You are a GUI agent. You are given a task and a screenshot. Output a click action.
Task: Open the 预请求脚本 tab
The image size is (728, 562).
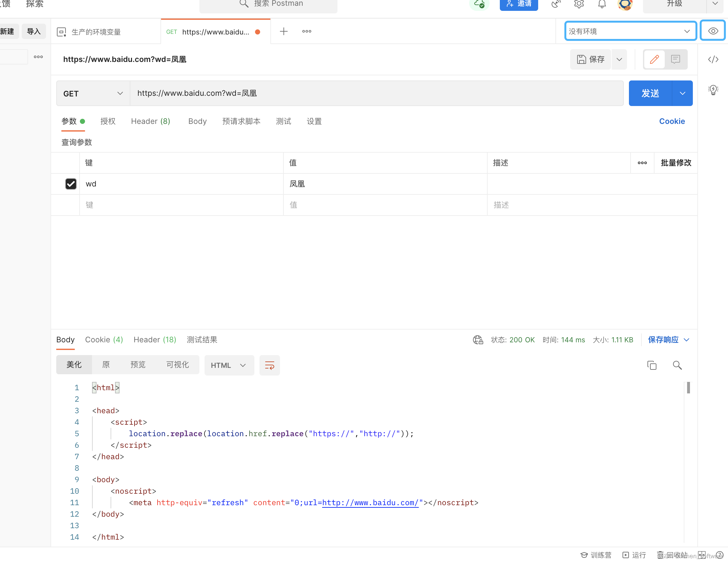(241, 121)
